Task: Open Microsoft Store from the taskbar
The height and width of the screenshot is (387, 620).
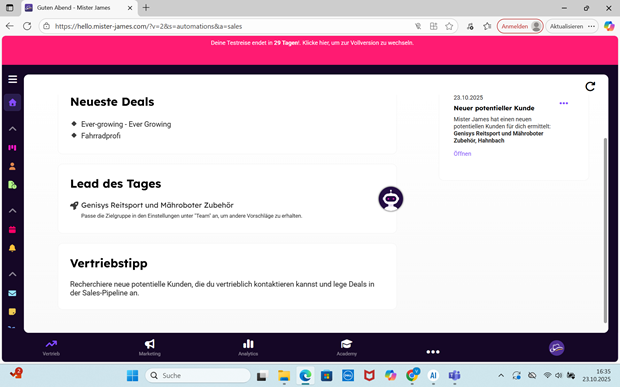Action: tap(326, 376)
